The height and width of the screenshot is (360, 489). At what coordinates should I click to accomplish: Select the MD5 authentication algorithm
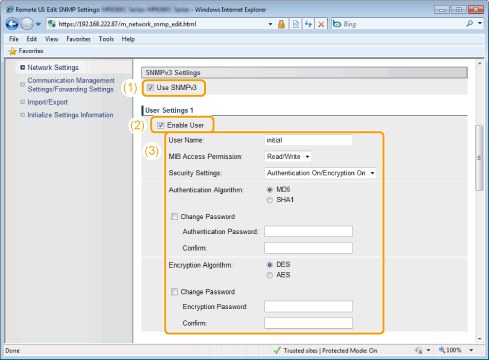pyautogui.click(x=270, y=190)
